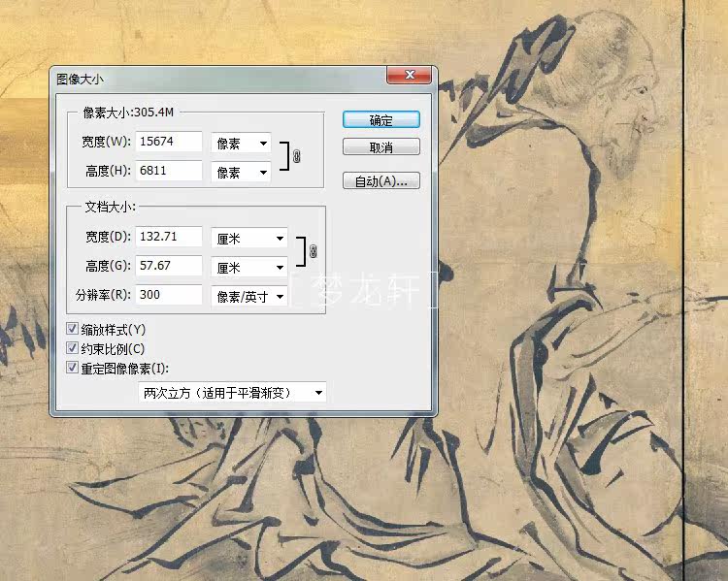Open the resampling method dropdown 两次立方
This screenshot has width=728, height=581.
point(232,393)
